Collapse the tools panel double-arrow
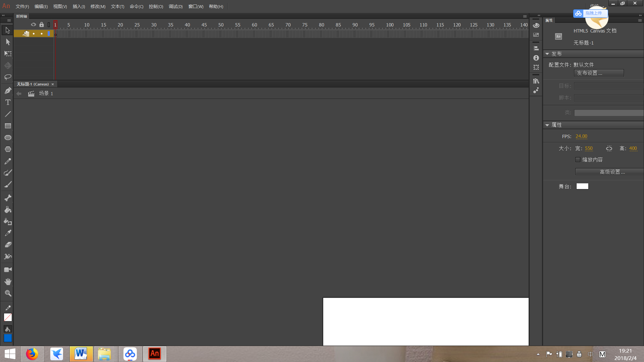The height and width of the screenshot is (362, 644). click(x=3, y=15)
